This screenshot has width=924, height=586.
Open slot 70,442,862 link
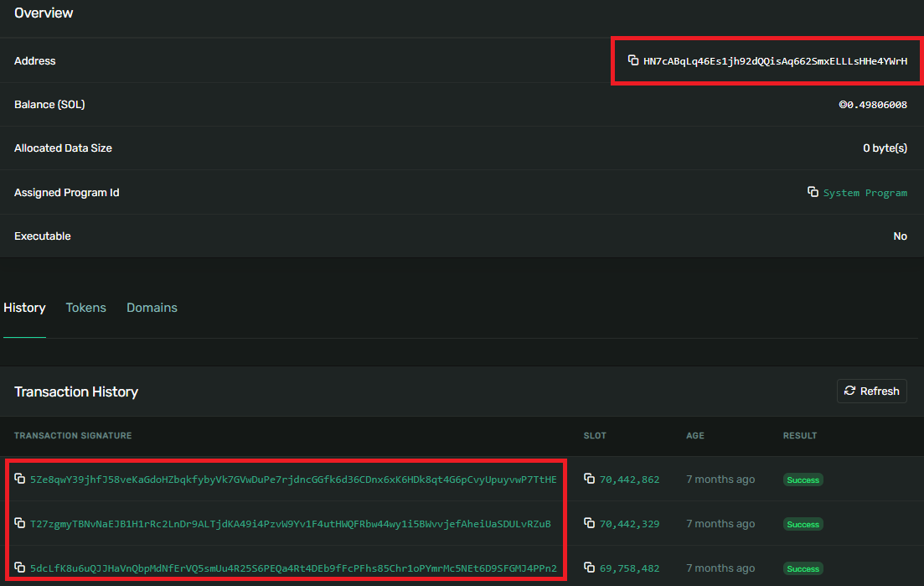629,480
